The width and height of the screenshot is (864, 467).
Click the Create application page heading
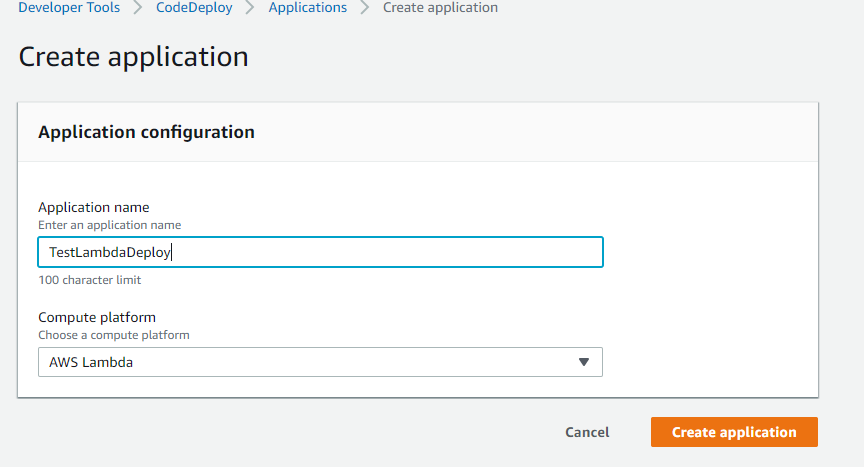coord(133,57)
